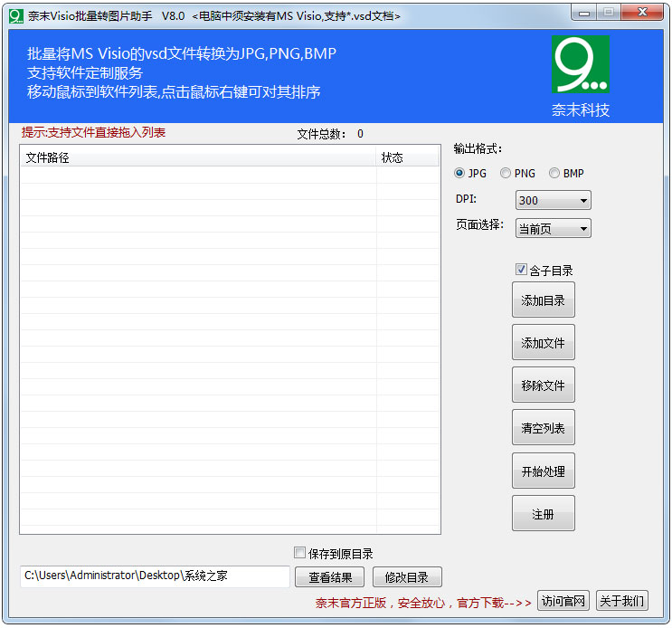
Task: Open the DPI dropdown showing 300
Action: (553, 200)
